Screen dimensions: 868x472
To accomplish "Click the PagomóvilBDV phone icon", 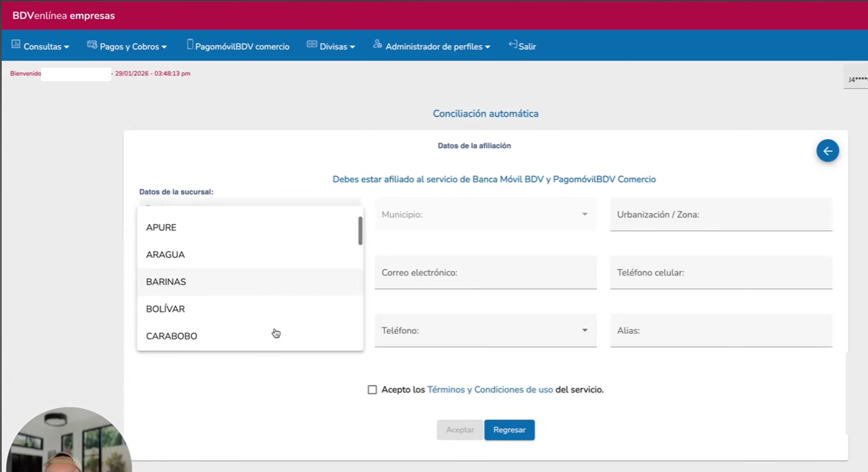I will click(x=189, y=45).
